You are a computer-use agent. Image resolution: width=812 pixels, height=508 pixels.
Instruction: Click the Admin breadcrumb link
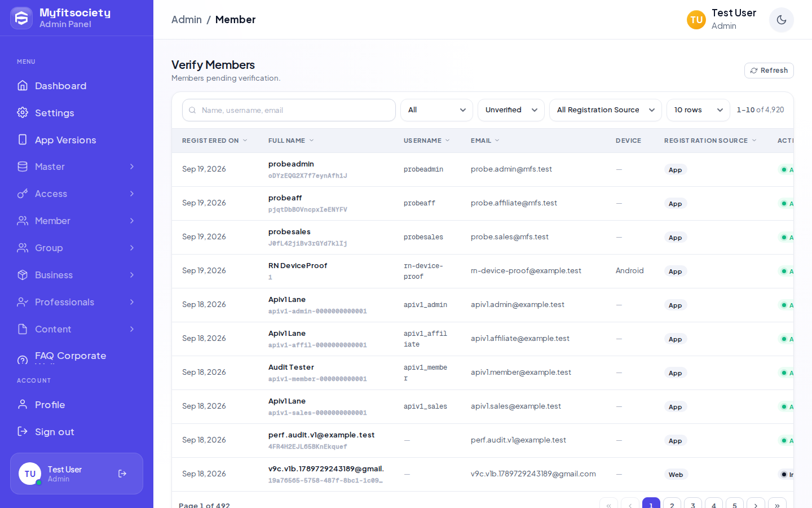coord(187,20)
